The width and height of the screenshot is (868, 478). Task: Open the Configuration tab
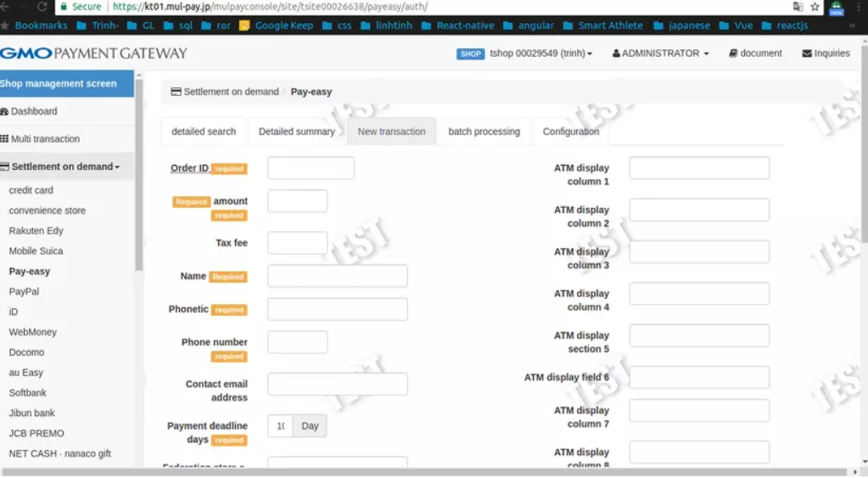pos(570,132)
